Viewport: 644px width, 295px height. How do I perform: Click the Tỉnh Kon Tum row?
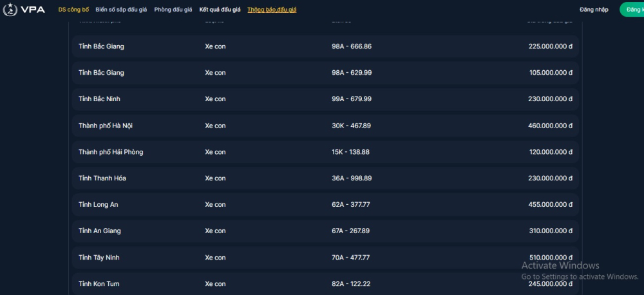tap(325, 284)
